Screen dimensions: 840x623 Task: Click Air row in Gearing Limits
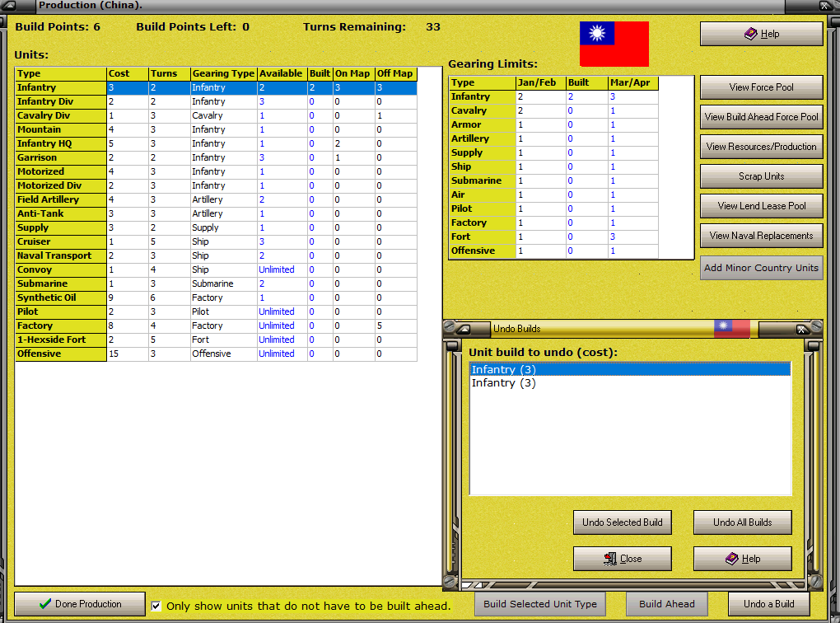(554, 194)
